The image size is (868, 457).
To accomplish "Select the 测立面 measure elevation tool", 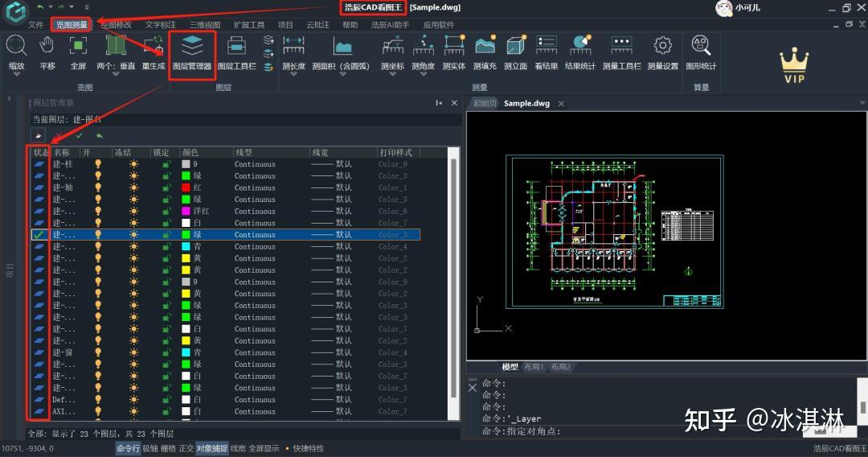I will click(x=515, y=51).
